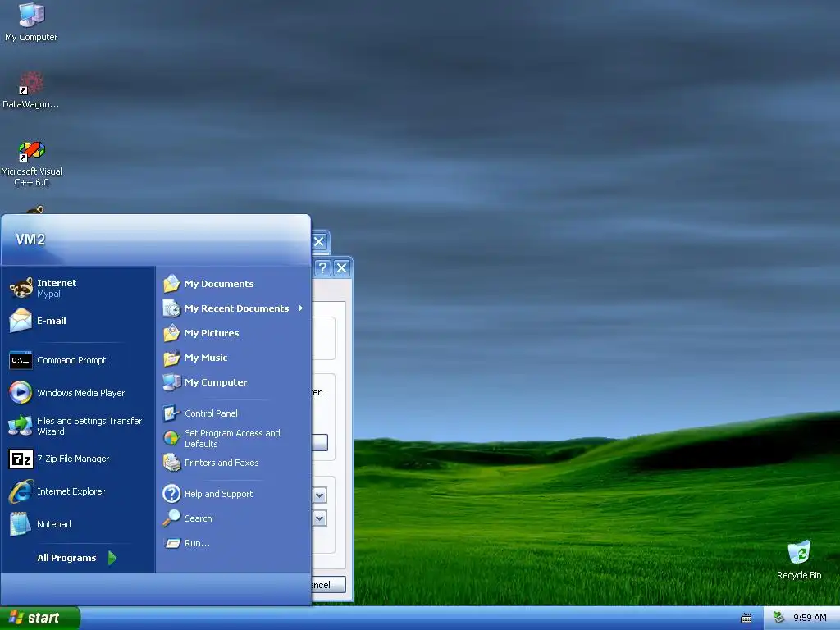Open the Run... dialog icon
The width and height of the screenshot is (840, 630).
tap(172, 543)
